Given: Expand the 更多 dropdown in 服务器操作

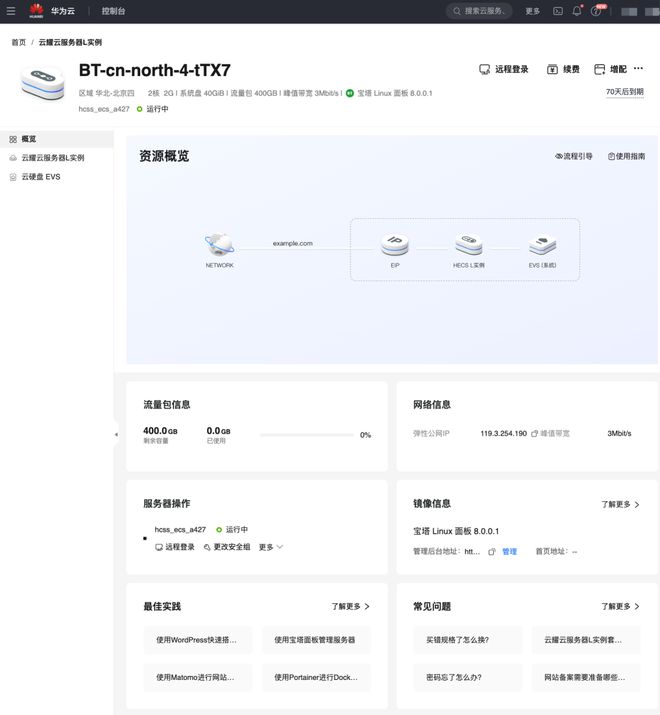Looking at the screenshot, I should 271,547.
